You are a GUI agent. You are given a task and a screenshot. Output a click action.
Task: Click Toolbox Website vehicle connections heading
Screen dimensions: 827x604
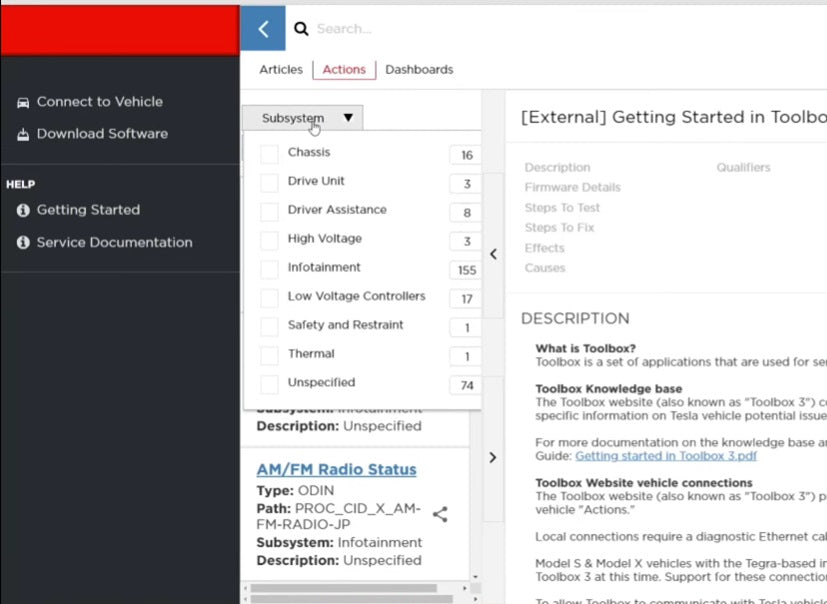643,483
